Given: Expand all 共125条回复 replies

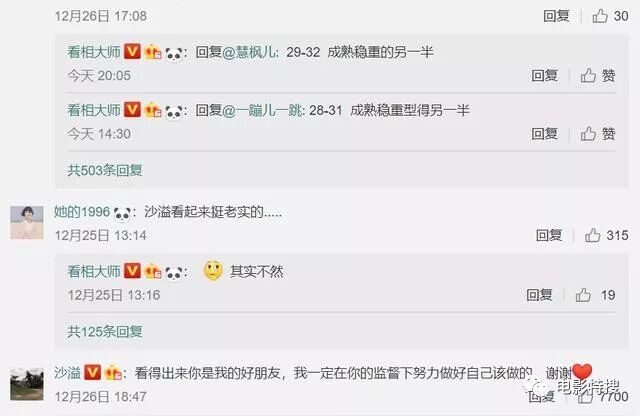Looking at the screenshot, I should [x=105, y=331].
